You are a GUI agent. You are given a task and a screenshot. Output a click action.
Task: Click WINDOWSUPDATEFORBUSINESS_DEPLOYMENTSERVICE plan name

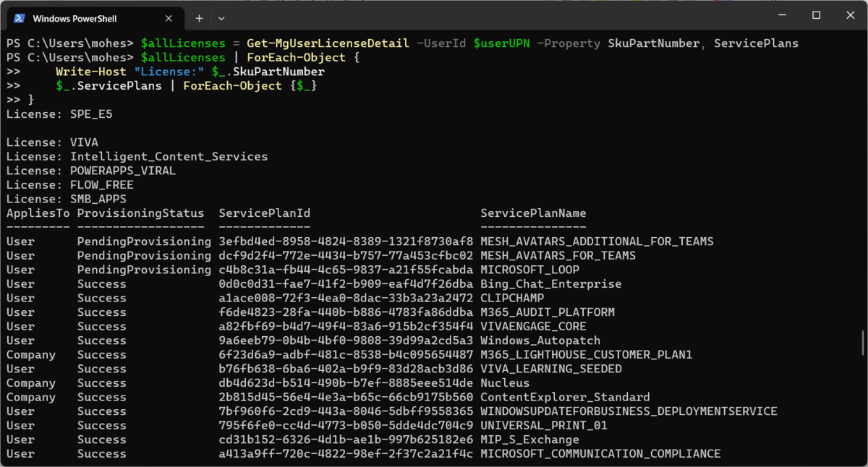[629, 411]
